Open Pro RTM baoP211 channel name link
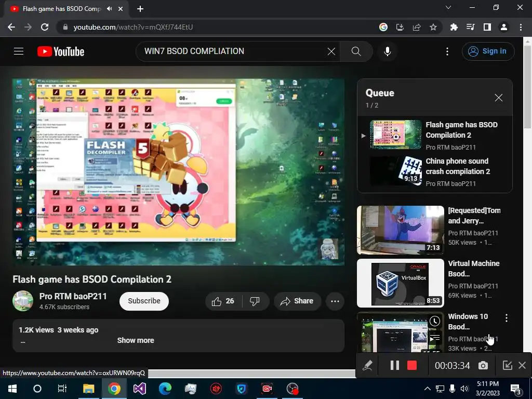Screen dimensions: 532x399 (73, 296)
